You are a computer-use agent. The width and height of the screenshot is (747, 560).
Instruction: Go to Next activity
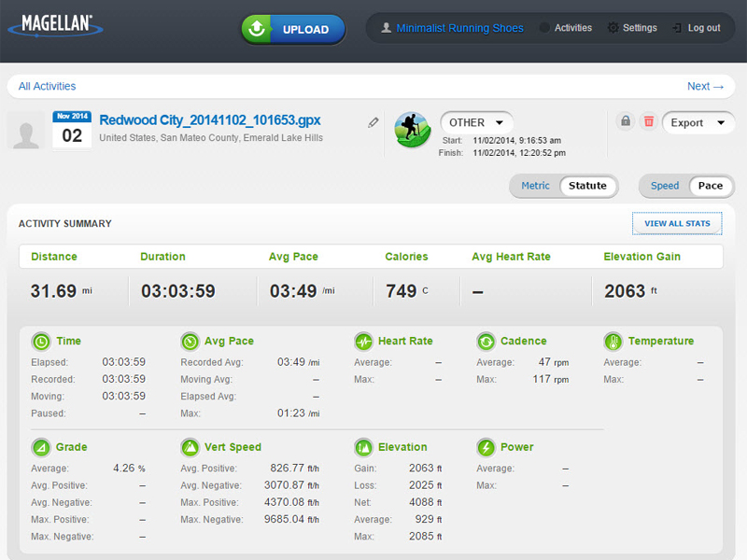click(705, 86)
